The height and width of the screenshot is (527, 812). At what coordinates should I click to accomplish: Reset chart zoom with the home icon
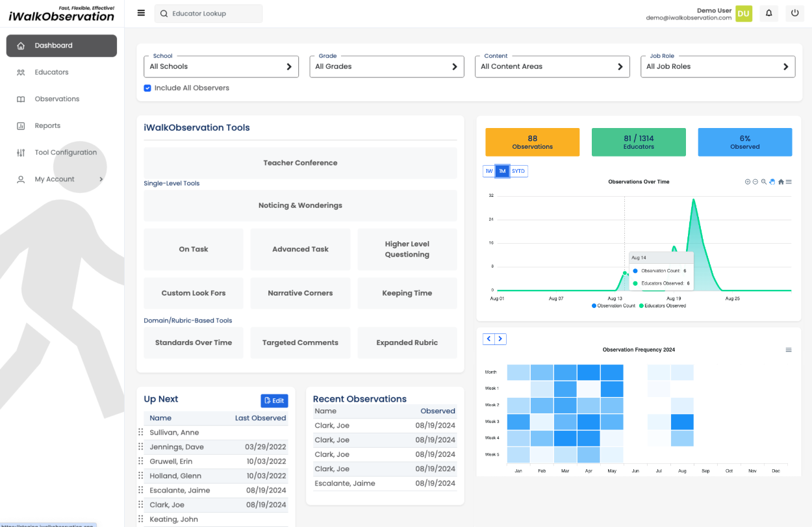(x=781, y=182)
